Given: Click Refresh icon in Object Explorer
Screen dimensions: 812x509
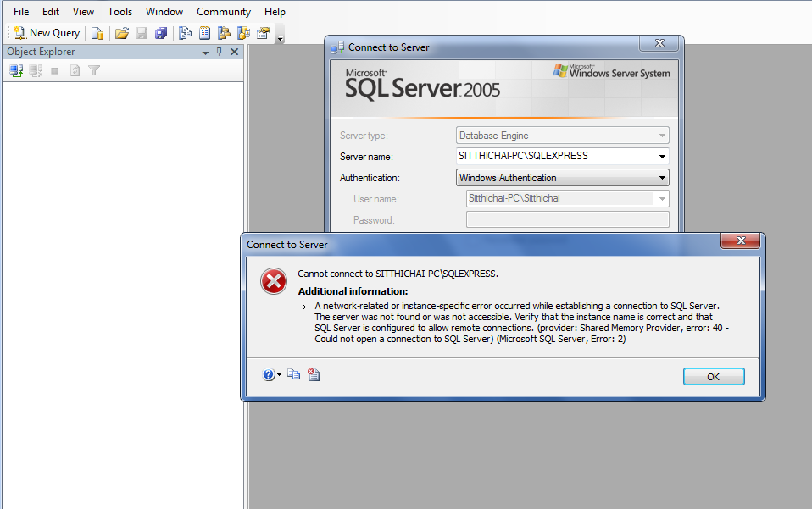Looking at the screenshot, I should pyautogui.click(x=75, y=71).
